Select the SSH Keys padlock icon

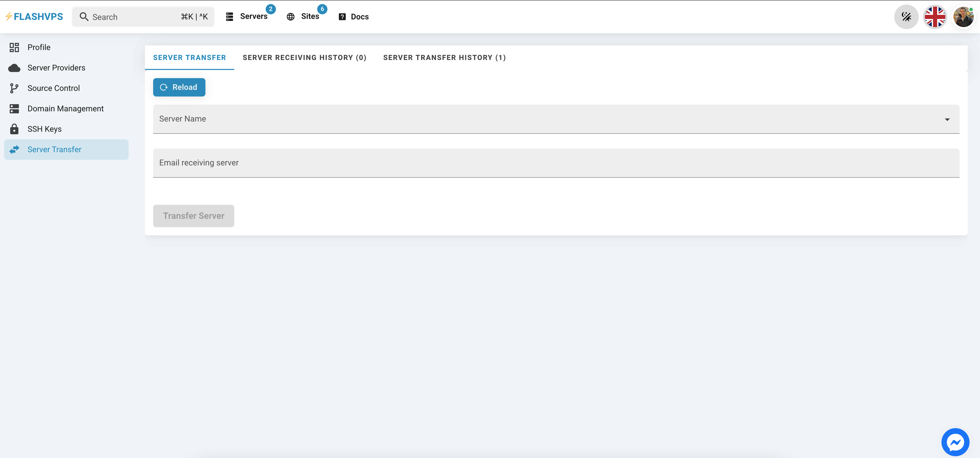tap(14, 129)
